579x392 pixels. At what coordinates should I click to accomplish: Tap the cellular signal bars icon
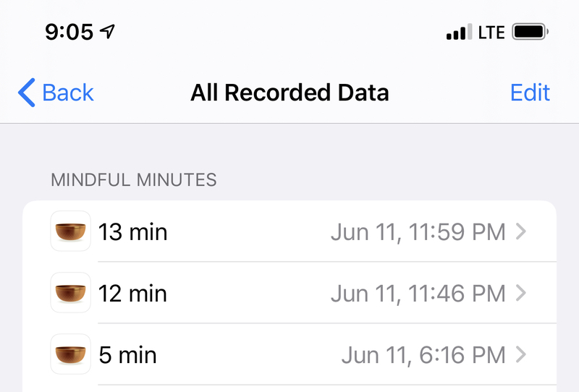(459, 32)
